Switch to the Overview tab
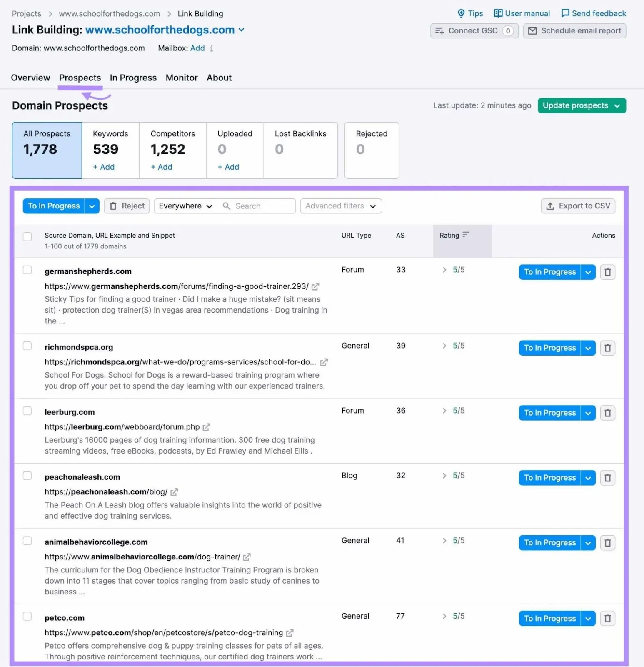The height and width of the screenshot is (667, 644). coord(30,78)
